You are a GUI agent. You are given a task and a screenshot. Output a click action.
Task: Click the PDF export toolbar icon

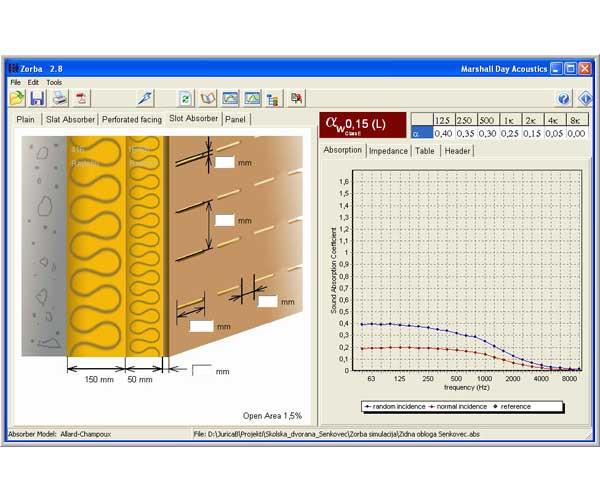(82, 98)
